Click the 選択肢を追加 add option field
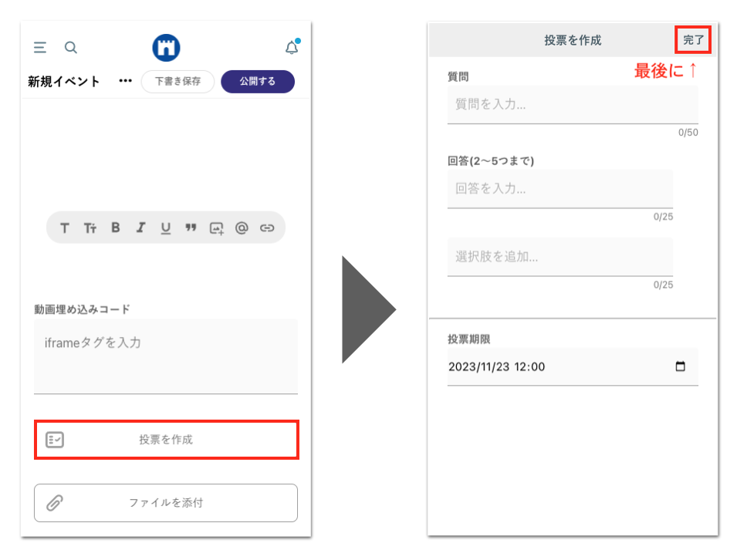747x560 pixels. (x=560, y=257)
